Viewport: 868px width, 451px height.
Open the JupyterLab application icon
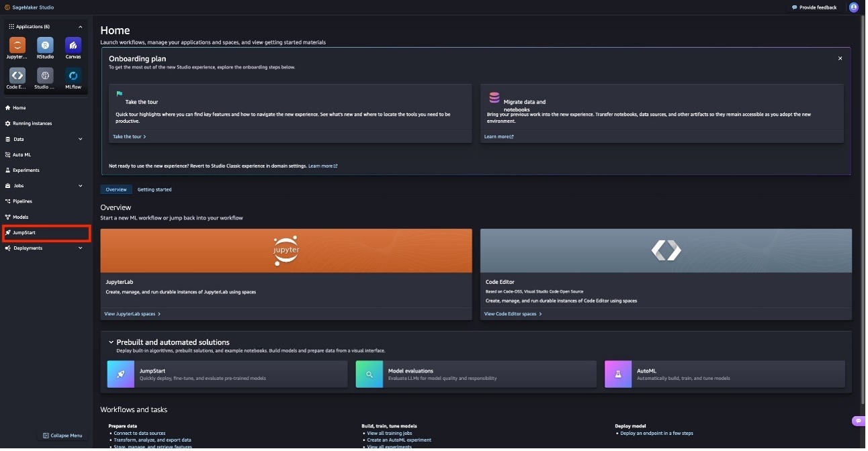17,45
